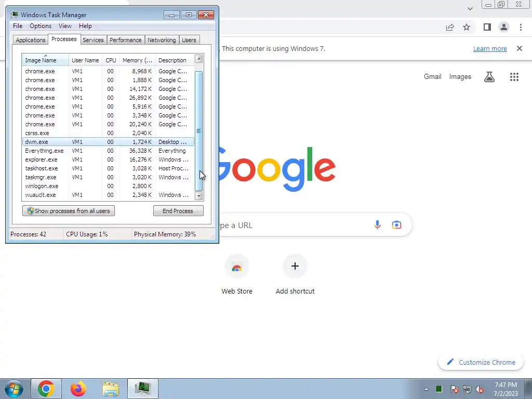Search by image with camera icon
Image resolution: width=532 pixels, height=399 pixels.
point(396,224)
